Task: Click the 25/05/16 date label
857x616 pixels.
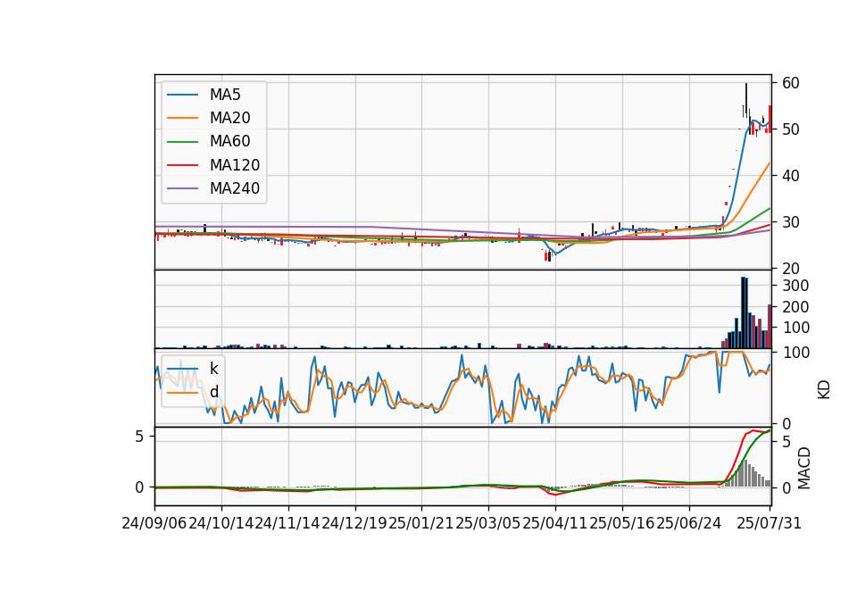Action: 622,524
